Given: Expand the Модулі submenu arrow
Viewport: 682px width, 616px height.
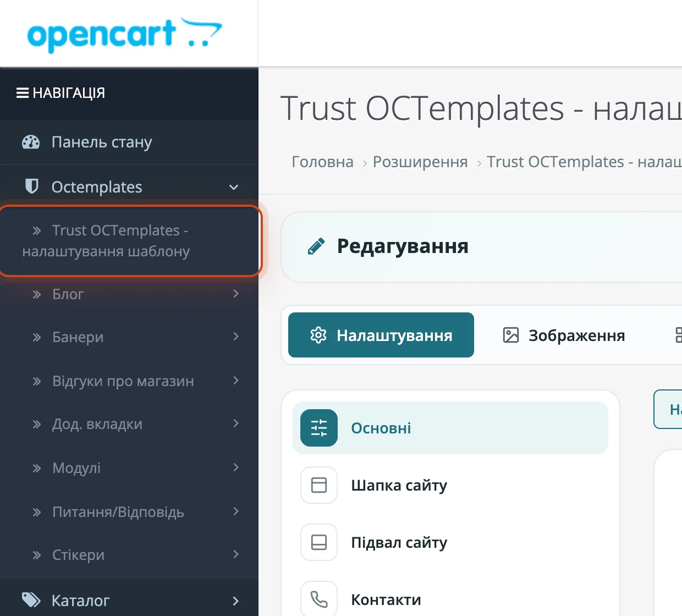Looking at the screenshot, I should (236, 467).
